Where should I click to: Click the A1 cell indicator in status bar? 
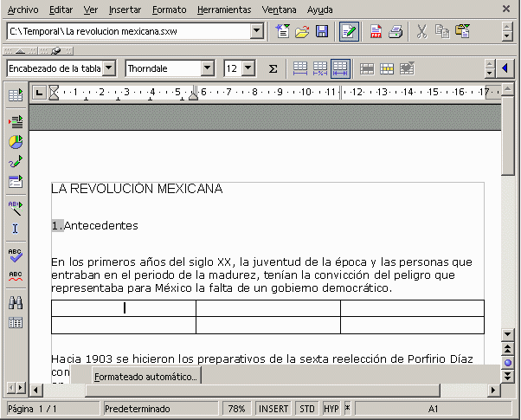[x=433, y=409]
